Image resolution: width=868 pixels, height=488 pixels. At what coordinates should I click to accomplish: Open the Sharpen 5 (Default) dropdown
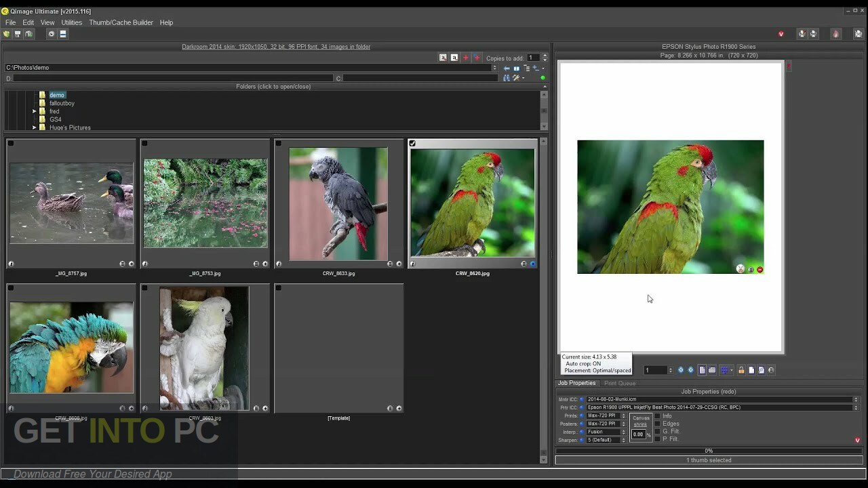tap(623, 440)
